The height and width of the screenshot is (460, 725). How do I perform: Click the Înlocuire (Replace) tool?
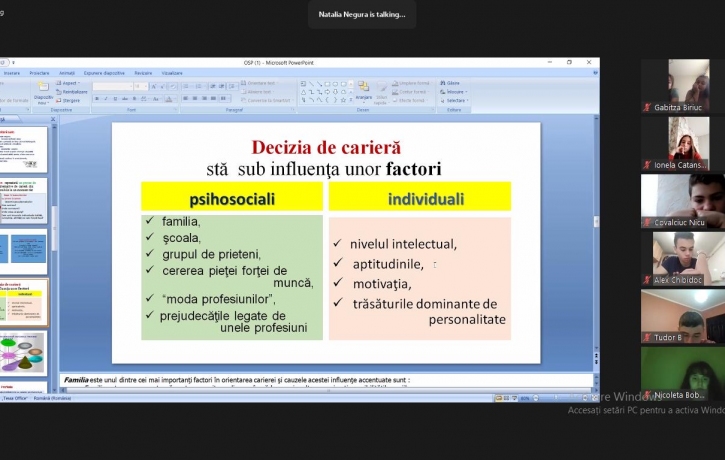453,92
